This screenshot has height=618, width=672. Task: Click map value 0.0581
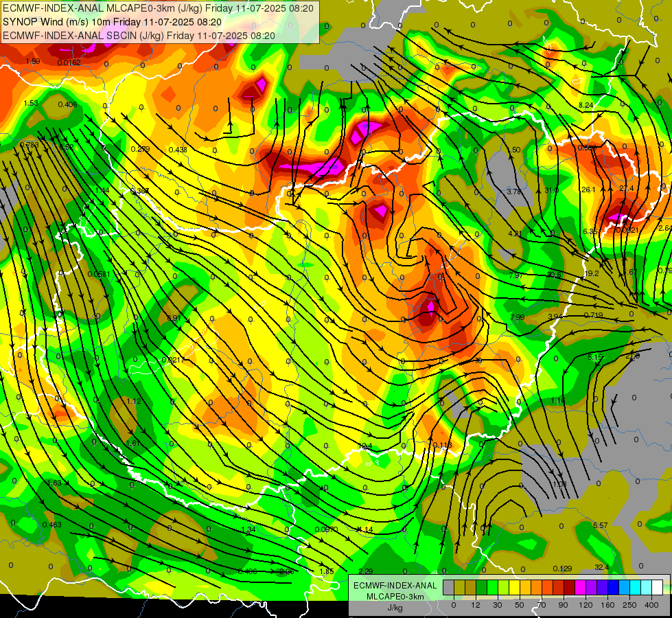point(99,274)
